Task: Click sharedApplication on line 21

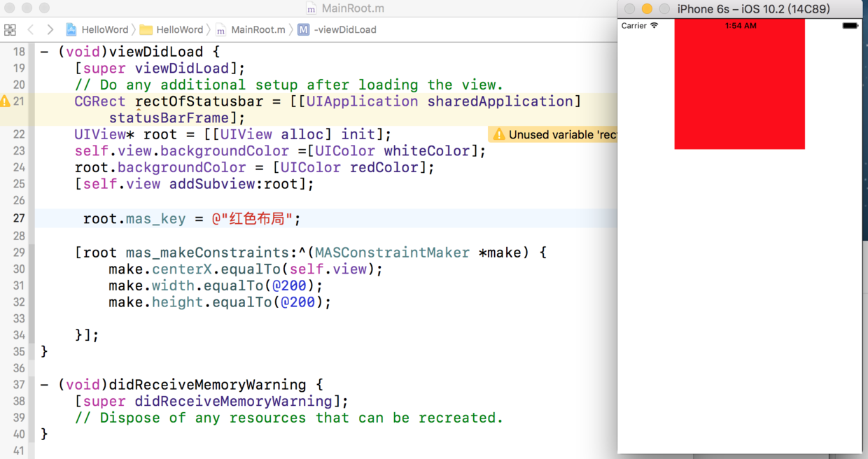Action: click(500, 101)
